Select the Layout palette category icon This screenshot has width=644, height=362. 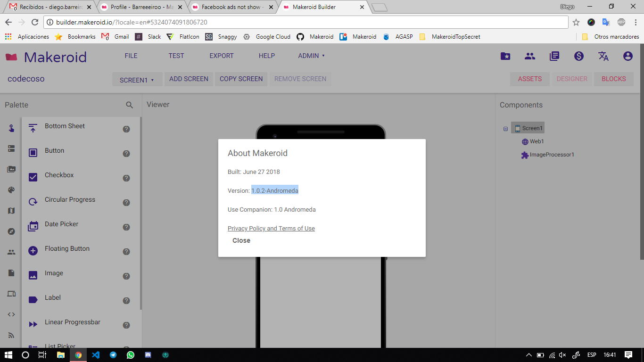[x=11, y=149]
